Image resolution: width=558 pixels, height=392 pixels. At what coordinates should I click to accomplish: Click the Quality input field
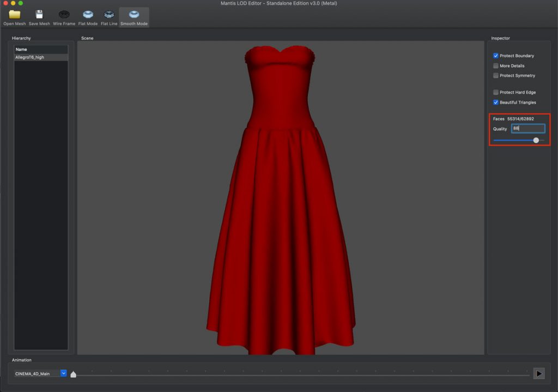(528, 129)
